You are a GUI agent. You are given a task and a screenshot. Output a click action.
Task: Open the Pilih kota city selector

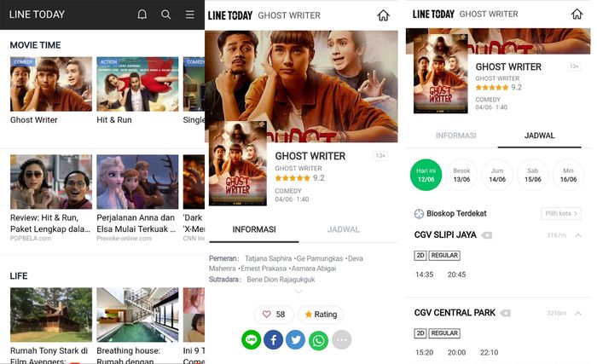561,214
